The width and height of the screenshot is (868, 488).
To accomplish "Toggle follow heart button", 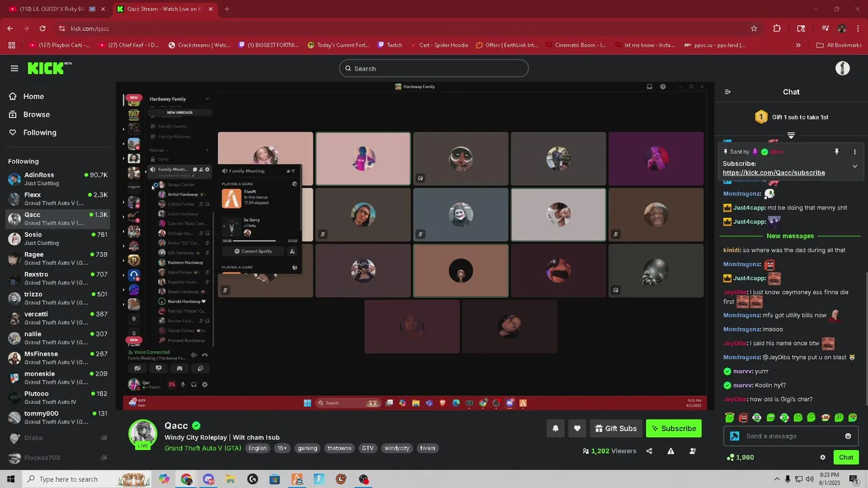I will pyautogui.click(x=577, y=428).
